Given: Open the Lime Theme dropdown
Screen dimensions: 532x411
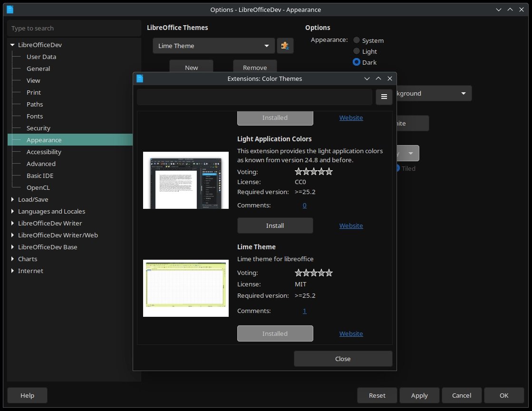Looking at the screenshot, I should pos(214,46).
